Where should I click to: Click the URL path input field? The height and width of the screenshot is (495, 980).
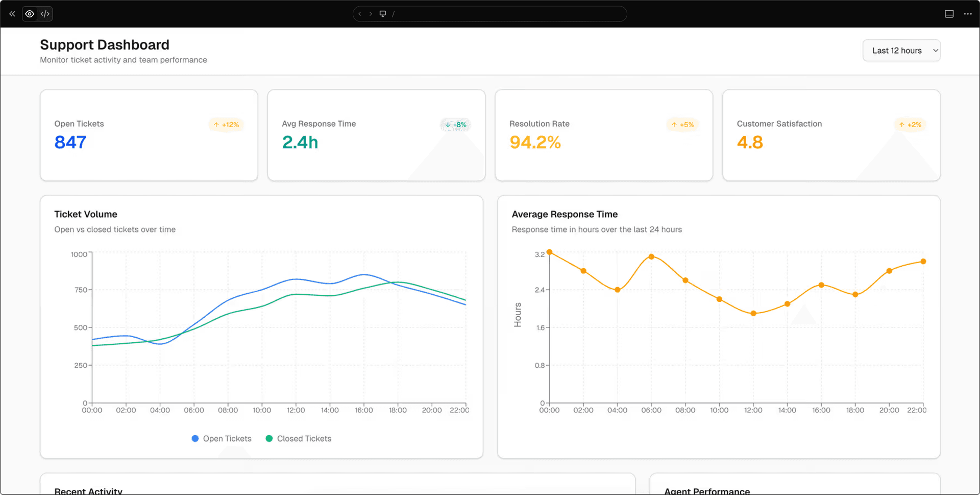click(x=505, y=14)
